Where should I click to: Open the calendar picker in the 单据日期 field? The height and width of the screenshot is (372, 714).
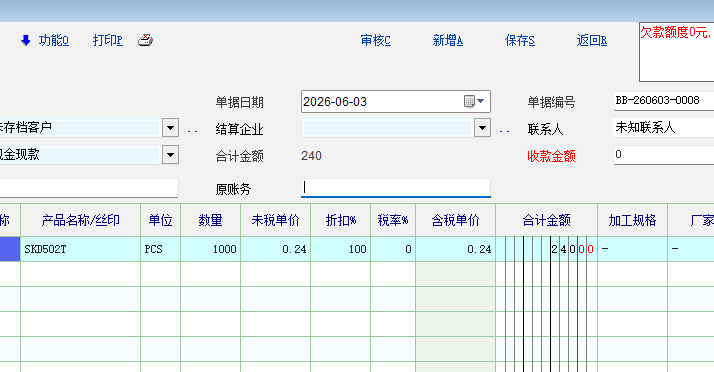coord(474,101)
